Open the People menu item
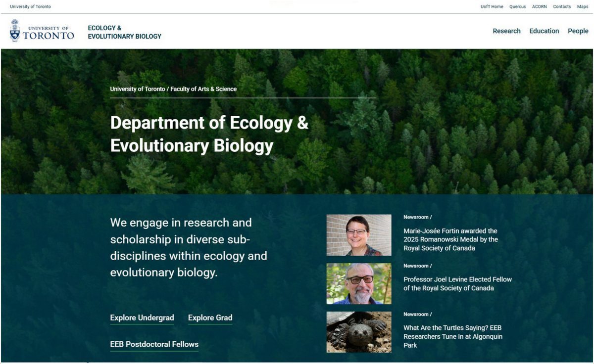Image resolution: width=594 pixels, height=364 pixels. click(578, 31)
